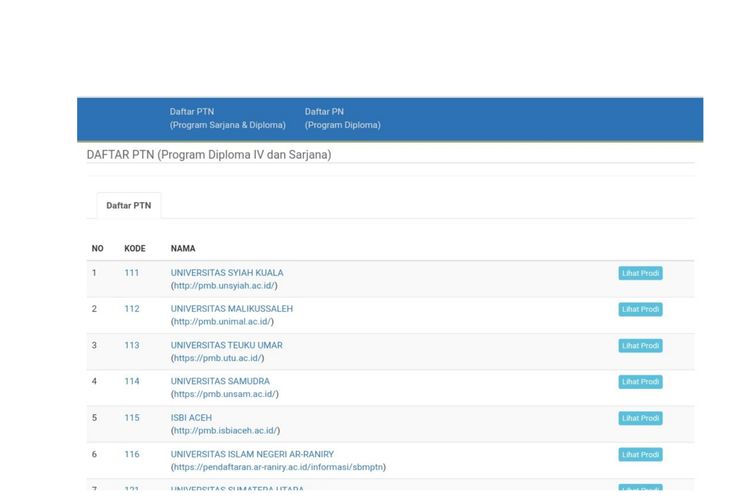Screen dimensions: 750x500
Task: Open the Universitas Syiah Kuala name link
Action: pos(227,273)
